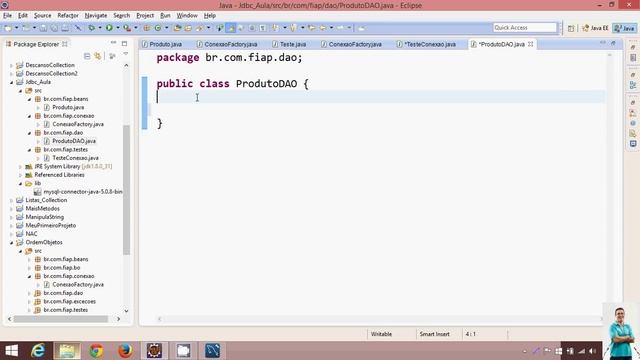Viewport: 640px width, 360px height.
Task: Select TesteConexao.java in the tree
Action: tap(75, 158)
